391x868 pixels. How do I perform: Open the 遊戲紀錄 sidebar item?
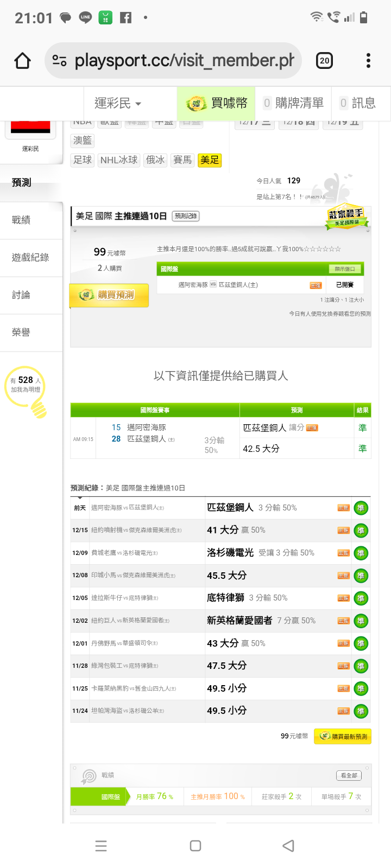(x=31, y=258)
